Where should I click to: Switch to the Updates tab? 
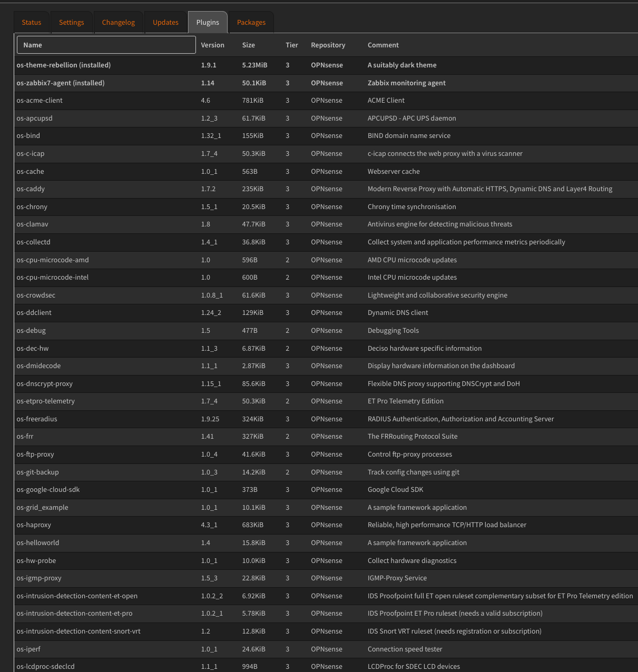(165, 22)
